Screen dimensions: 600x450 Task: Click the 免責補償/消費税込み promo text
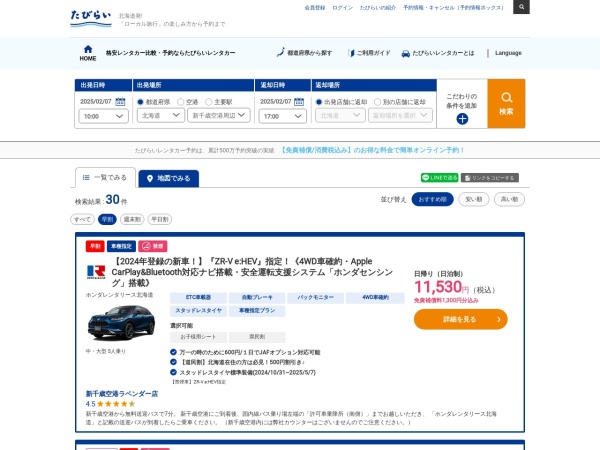tap(372, 150)
